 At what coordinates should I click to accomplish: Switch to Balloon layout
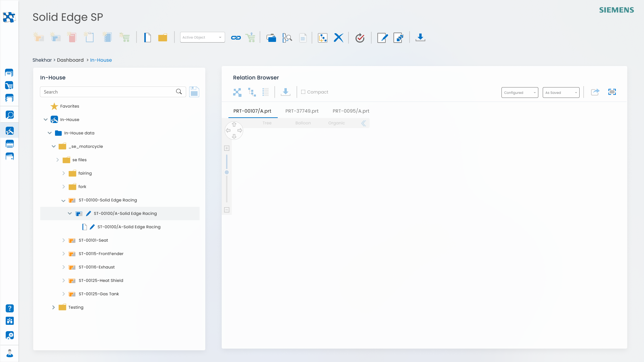pyautogui.click(x=303, y=123)
